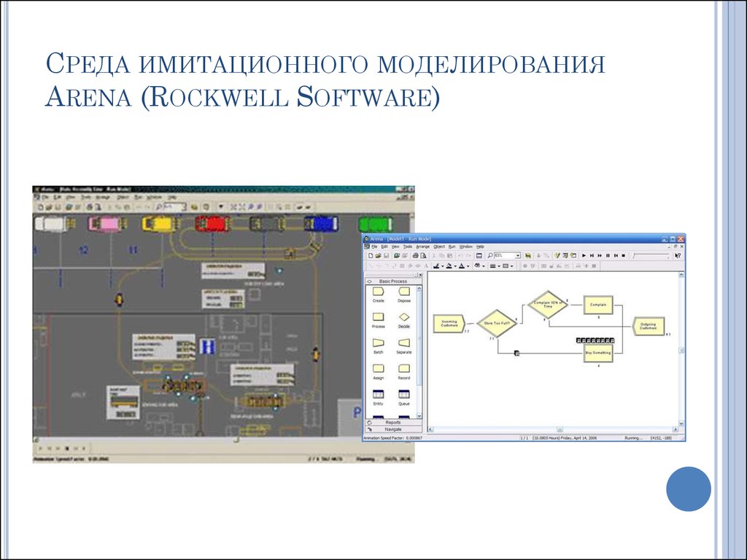Viewport: 747px width, 560px height.
Task: Select the Batch module in Basic Process
Action: [x=379, y=346]
